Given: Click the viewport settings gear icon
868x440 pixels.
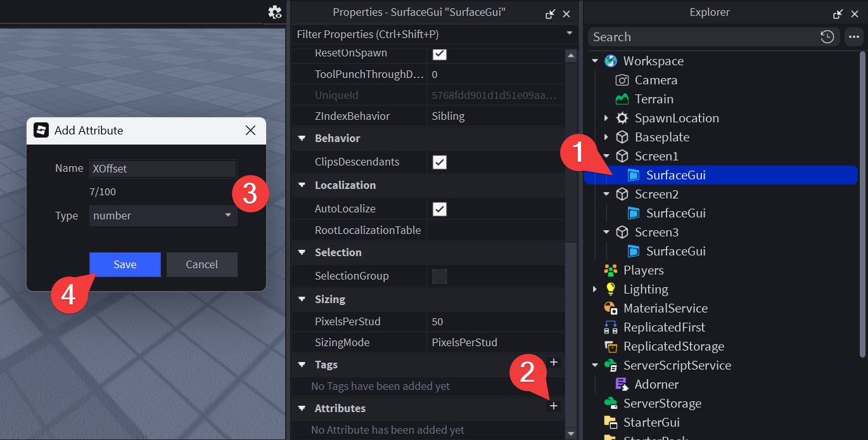Looking at the screenshot, I should pyautogui.click(x=274, y=12).
